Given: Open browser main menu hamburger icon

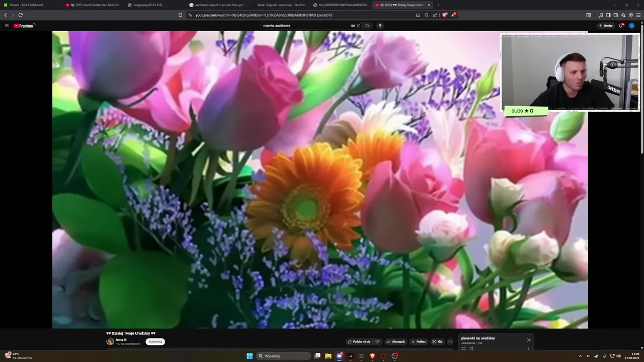Looking at the screenshot, I should click(638, 15).
